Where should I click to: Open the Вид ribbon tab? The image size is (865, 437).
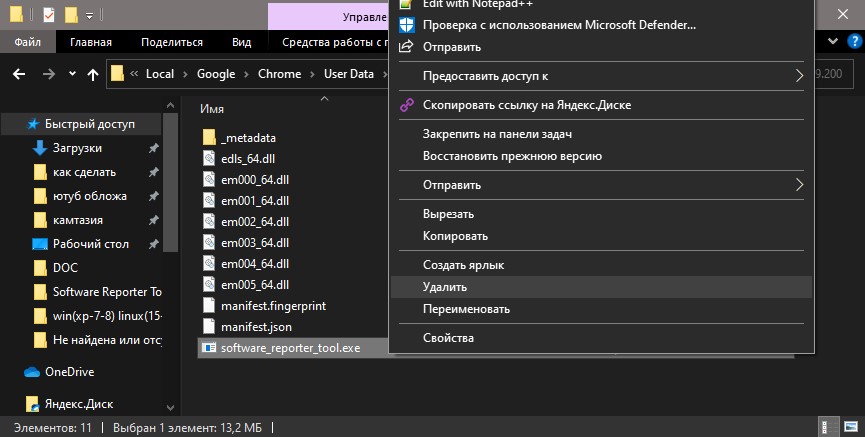point(242,42)
